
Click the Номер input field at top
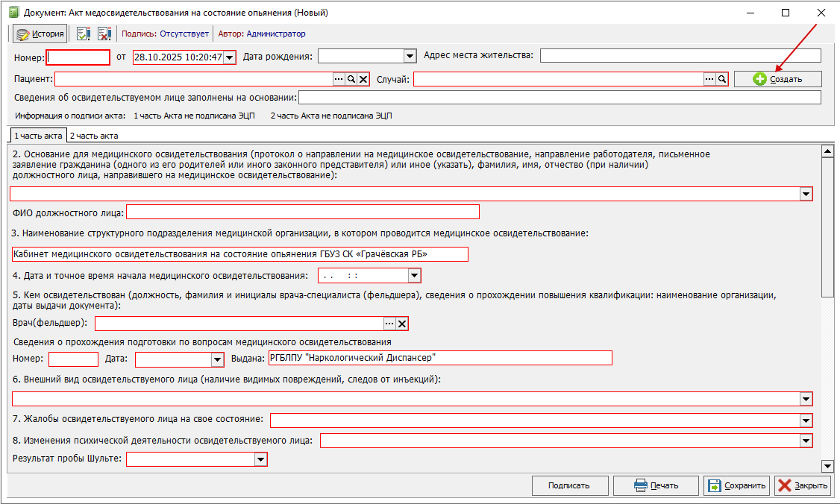tap(78, 57)
